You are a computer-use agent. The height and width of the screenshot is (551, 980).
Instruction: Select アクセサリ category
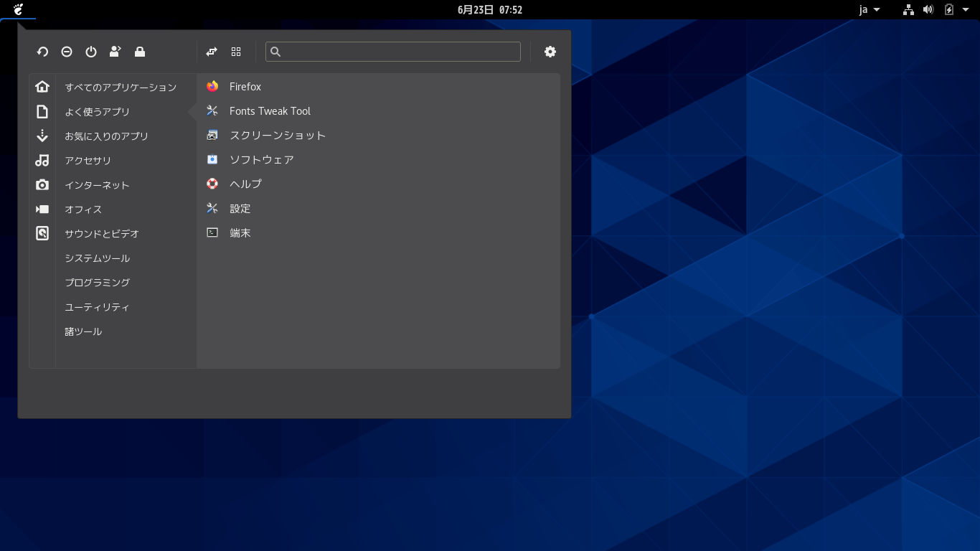88,161
